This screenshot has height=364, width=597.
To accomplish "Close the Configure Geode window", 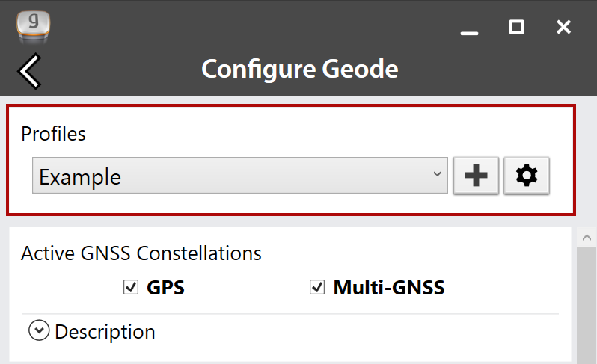I will [564, 28].
